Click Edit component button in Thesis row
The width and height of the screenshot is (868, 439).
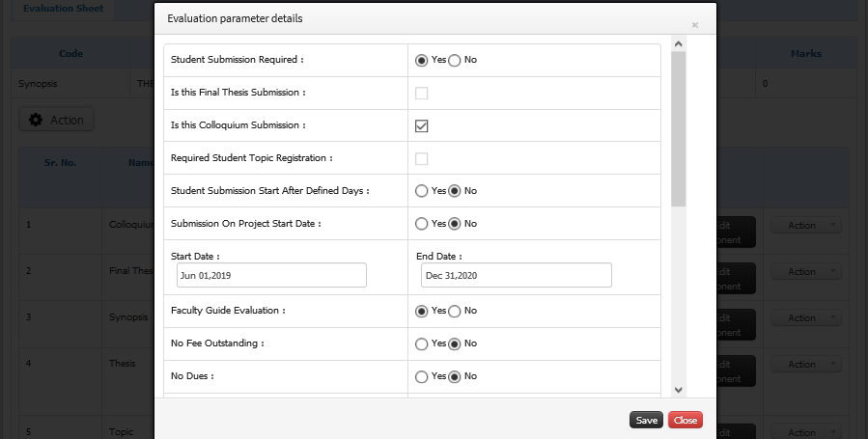[736, 371]
